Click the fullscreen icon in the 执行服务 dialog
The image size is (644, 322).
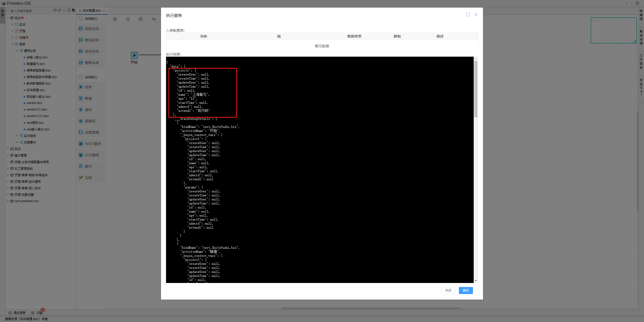[x=468, y=15]
